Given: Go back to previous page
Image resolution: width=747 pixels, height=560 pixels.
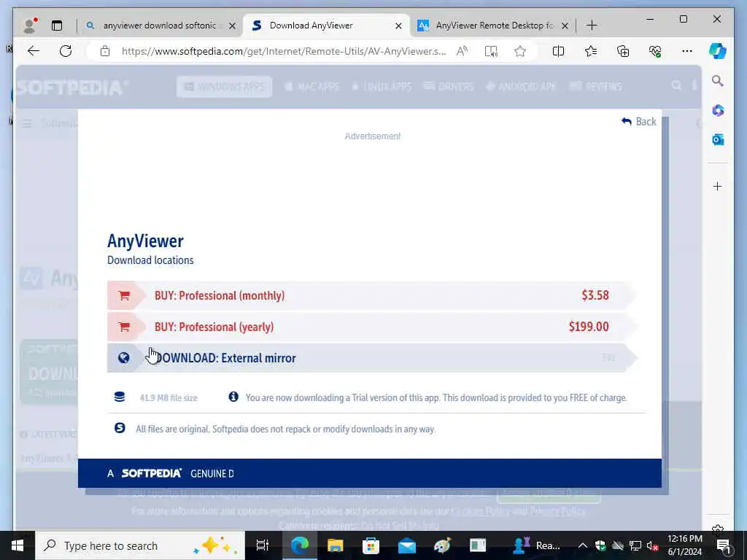Looking at the screenshot, I should pos(33,51).
